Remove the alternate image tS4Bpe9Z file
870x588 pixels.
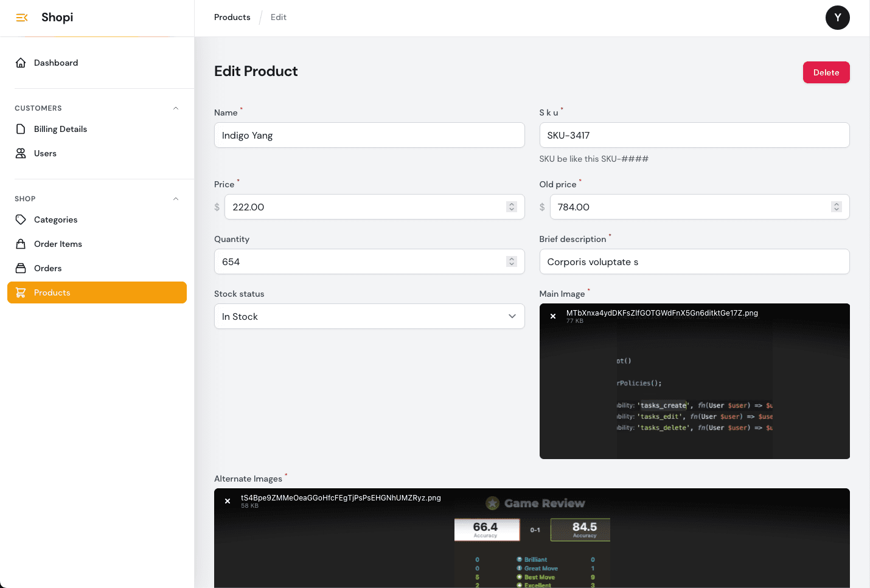click(228, 501)
